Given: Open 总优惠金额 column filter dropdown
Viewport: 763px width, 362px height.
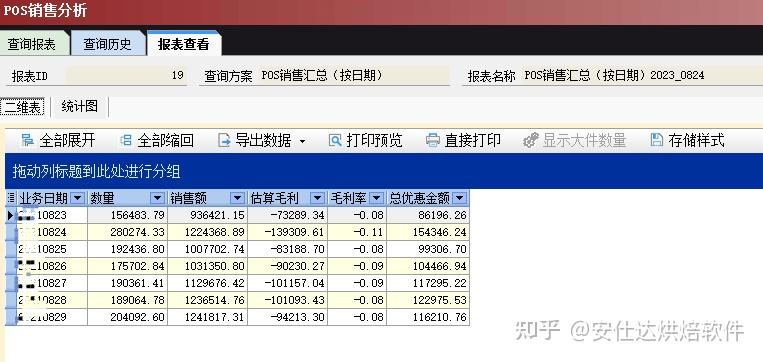Looking at the screenshot, I should click(460, 198).
